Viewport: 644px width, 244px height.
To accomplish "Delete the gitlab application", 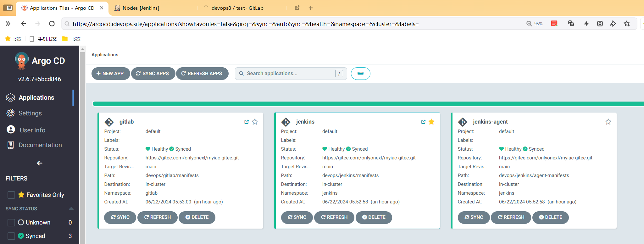I will pyautogui.click(x=197, y=217).
